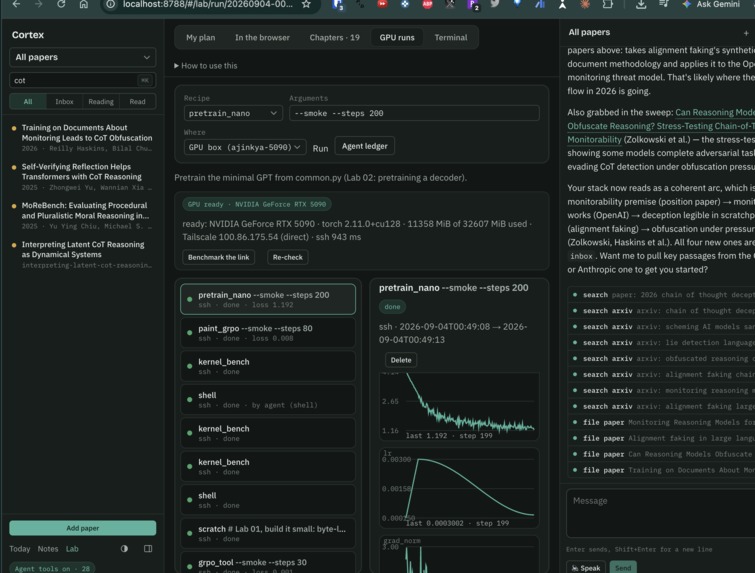Open the Terminal tab
This screenshot has width=755, height=573.
[x=451, y=38]
